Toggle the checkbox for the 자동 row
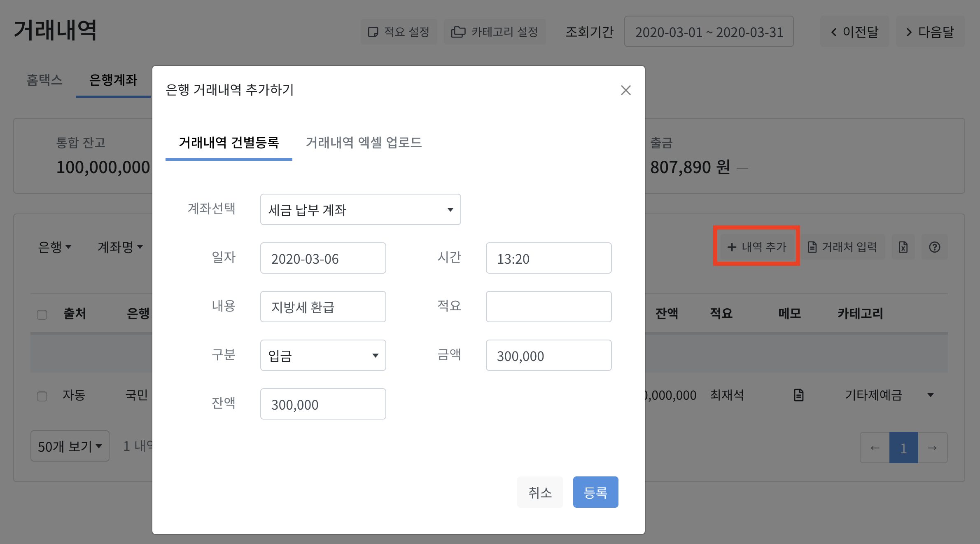 click(42, 396)
